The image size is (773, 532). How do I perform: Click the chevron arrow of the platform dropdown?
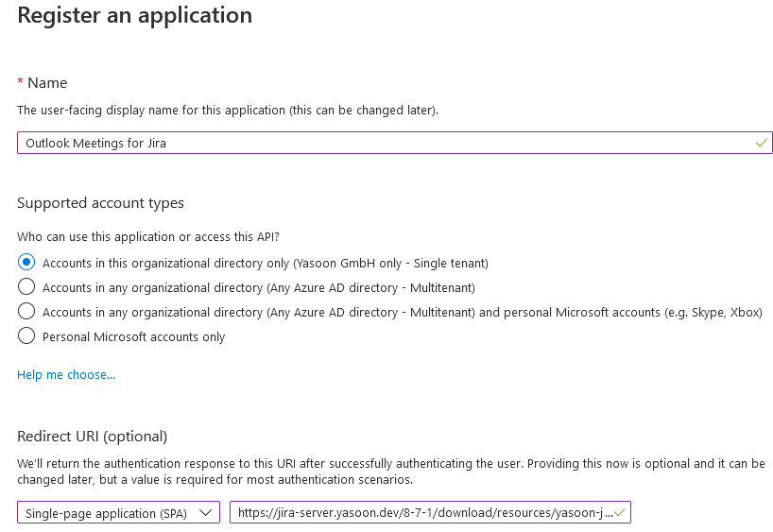click(x=204, y=513)
